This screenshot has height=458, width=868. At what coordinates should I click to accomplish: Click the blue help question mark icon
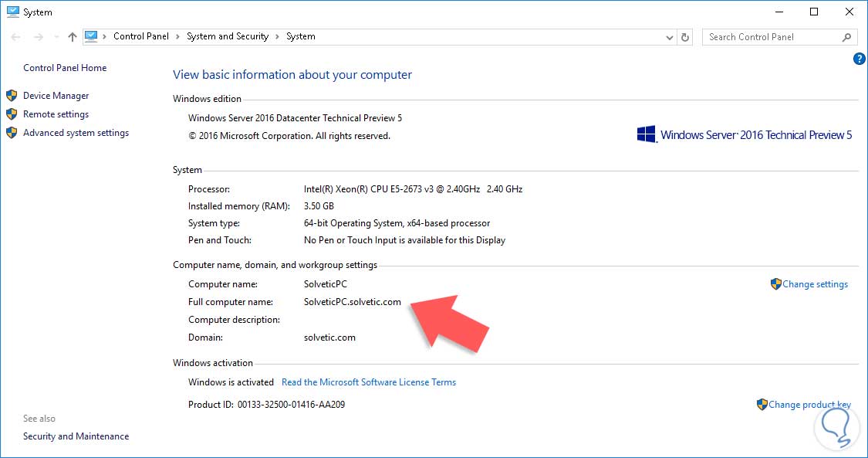860,59
